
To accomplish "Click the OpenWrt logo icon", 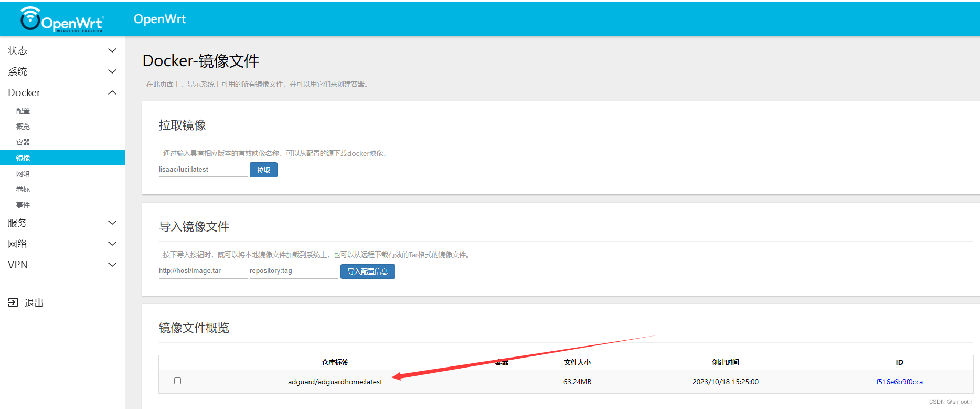I will pos(61,19).
